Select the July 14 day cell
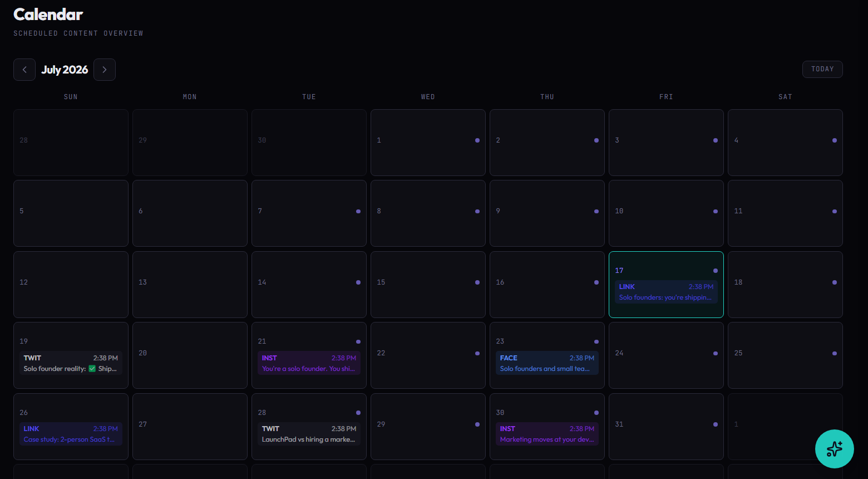This screenshot has height=479, width=868. pyautogui.click(x=309, y=285)
